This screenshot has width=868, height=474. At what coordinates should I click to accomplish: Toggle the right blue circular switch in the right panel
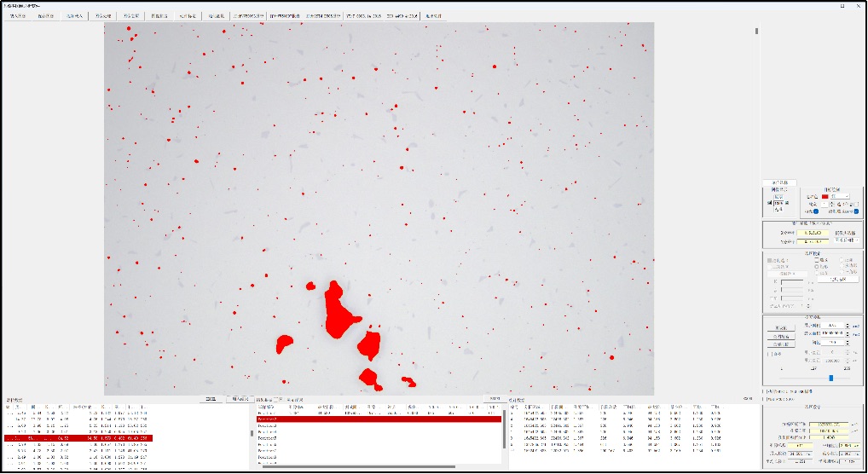855,211
